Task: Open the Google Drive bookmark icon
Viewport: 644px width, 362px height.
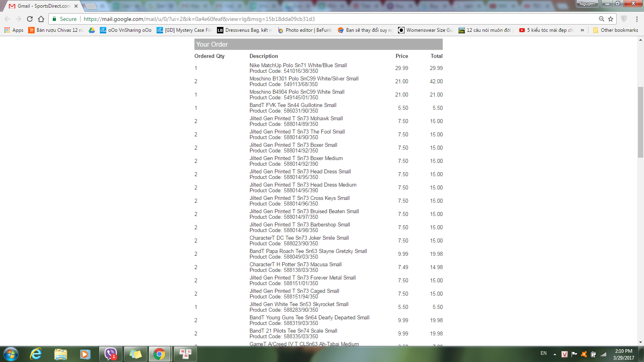Action: click(x=92, y=30)
